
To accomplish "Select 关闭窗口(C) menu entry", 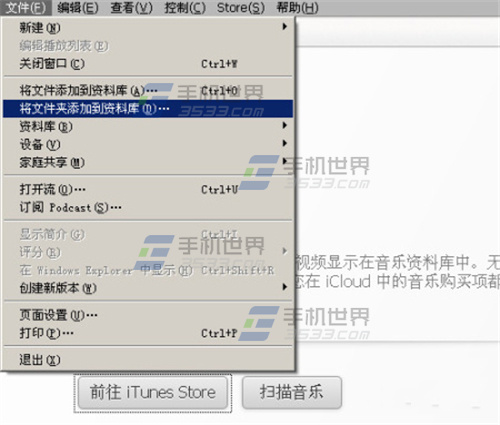I will pos(148,63).
